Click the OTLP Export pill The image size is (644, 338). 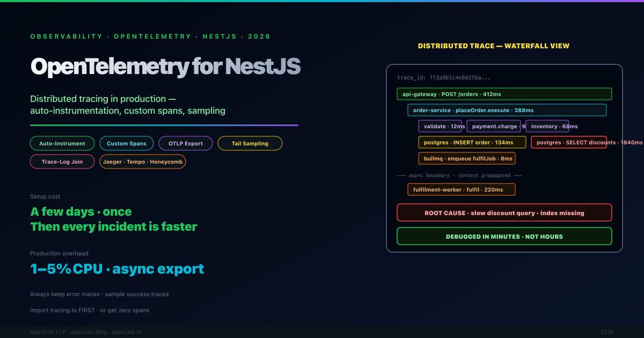[x=186, y=143]
